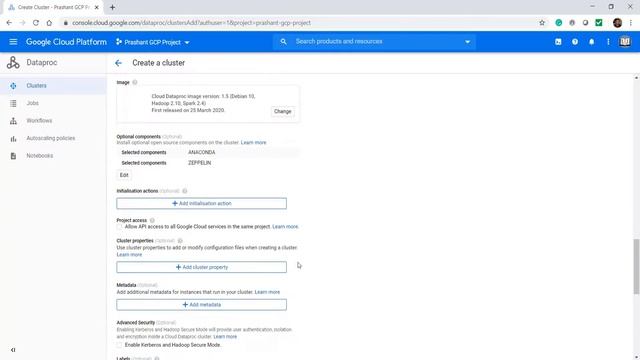Click the green checkmark extension icon

(x=599, y=23)
